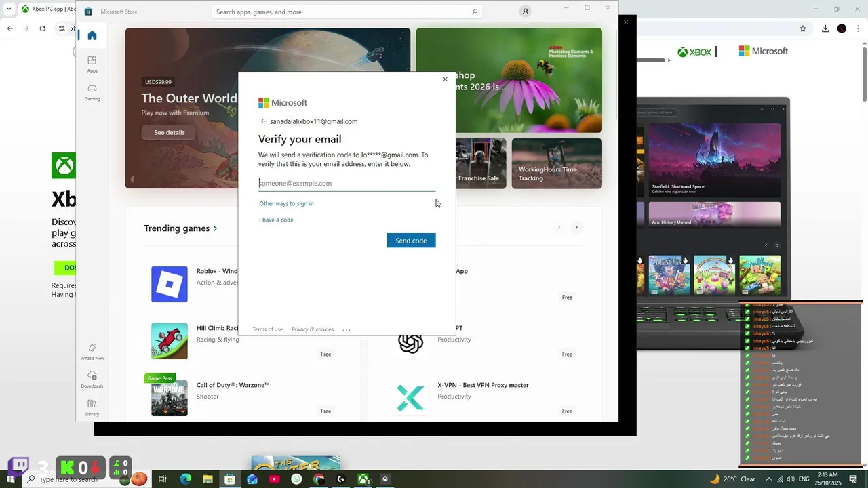Screen dimensions: 868x488
Task: Click Free button on Call of Duty row
Action: pos(326,411)
